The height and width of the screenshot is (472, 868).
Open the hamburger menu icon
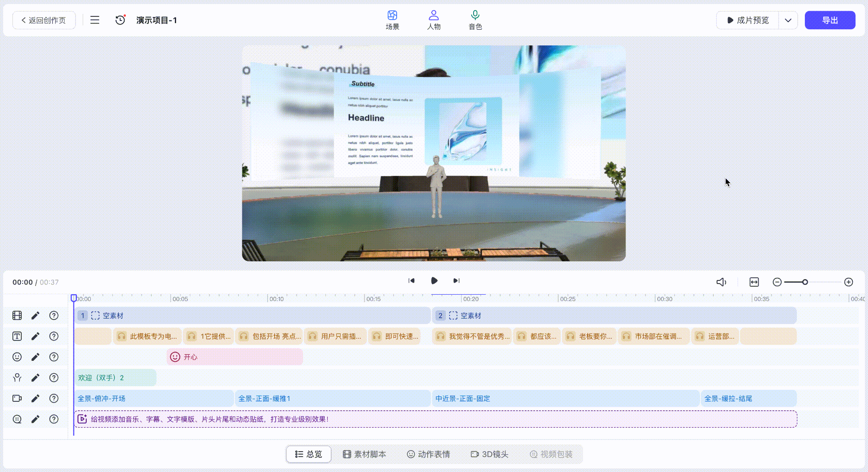point(95,20)
